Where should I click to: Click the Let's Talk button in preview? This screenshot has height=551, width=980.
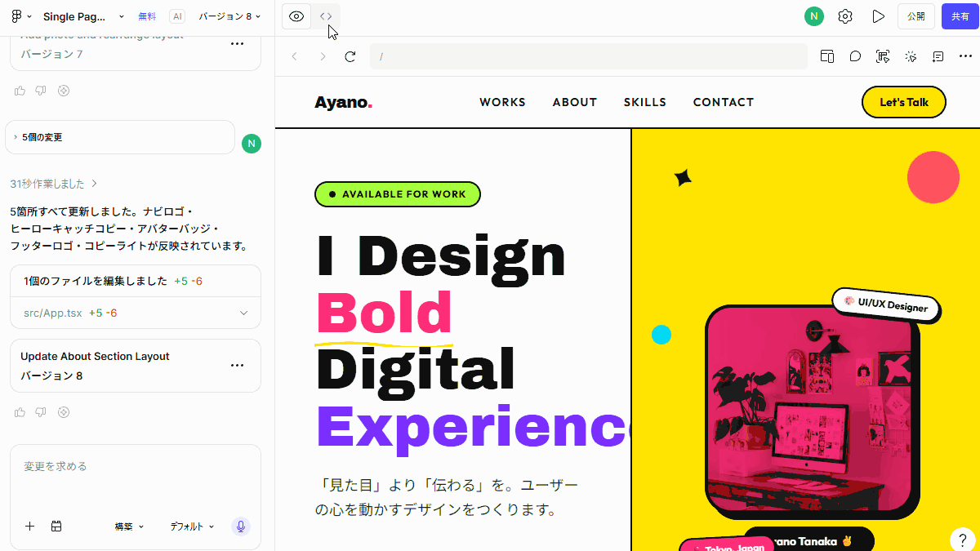coord(904,102)
